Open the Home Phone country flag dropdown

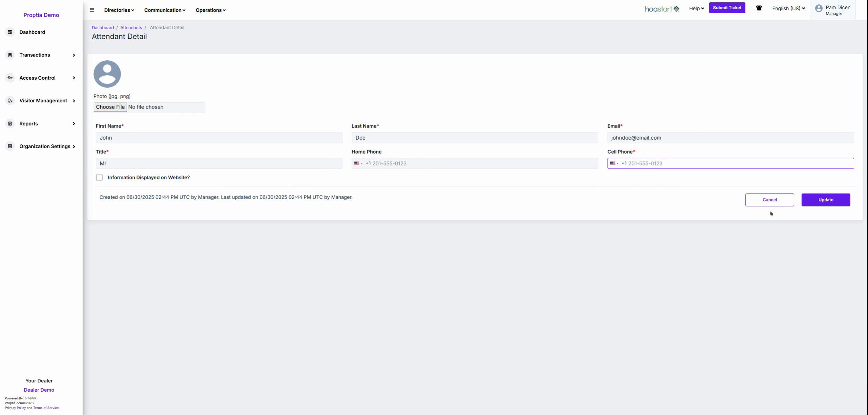click(x=358, y=163)
